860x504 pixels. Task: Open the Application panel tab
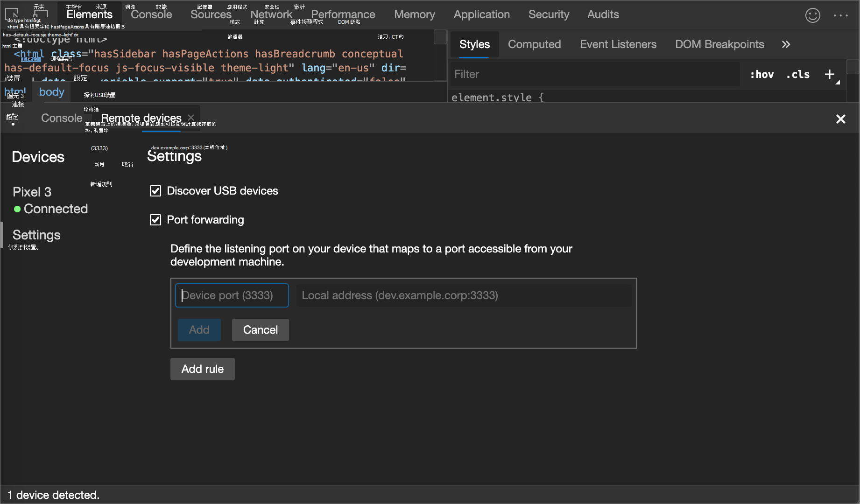(x=482, y=14)
